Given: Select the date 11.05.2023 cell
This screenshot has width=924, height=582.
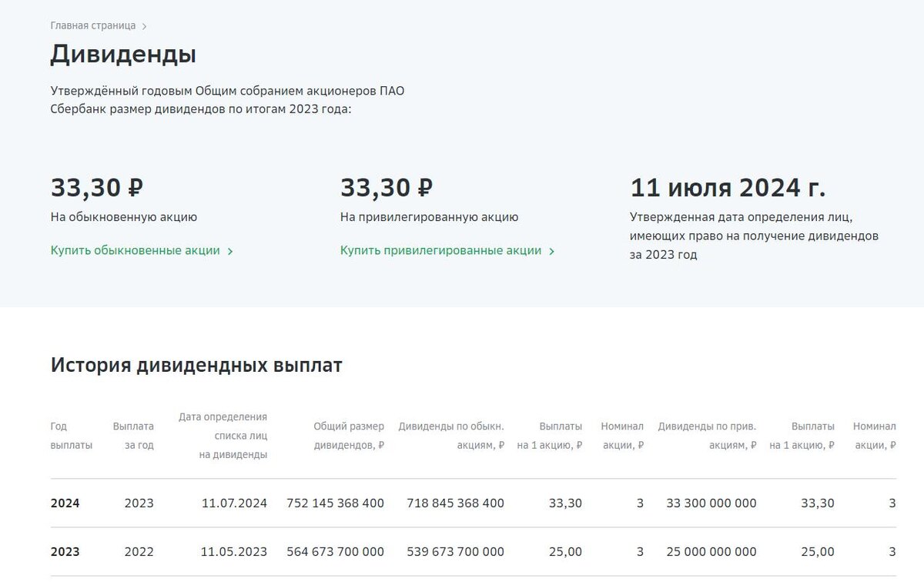Looking at the screenshot, I should tap(234, 552).
